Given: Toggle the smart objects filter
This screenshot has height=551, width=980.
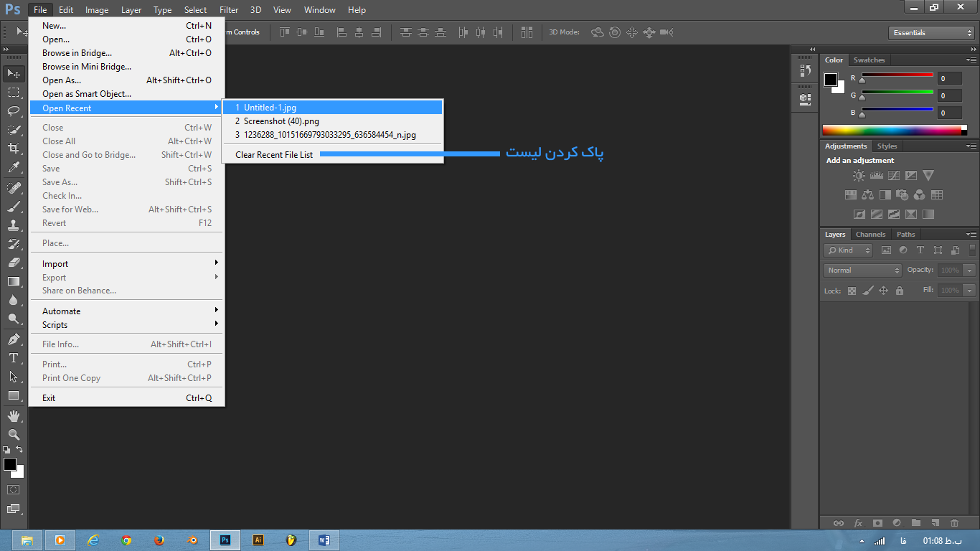Looking at the screenshot, I should 955,250.
